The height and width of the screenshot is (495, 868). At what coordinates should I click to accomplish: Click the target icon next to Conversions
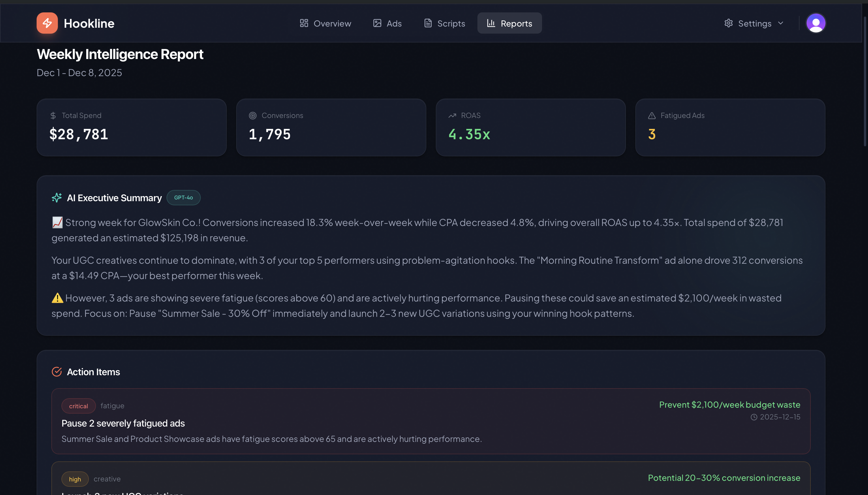point(252,116)
